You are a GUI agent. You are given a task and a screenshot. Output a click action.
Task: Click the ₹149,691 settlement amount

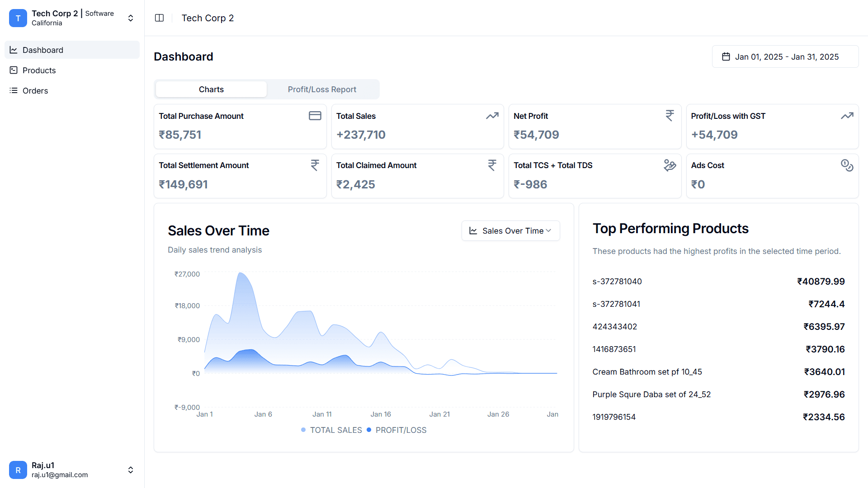point(183,184)
